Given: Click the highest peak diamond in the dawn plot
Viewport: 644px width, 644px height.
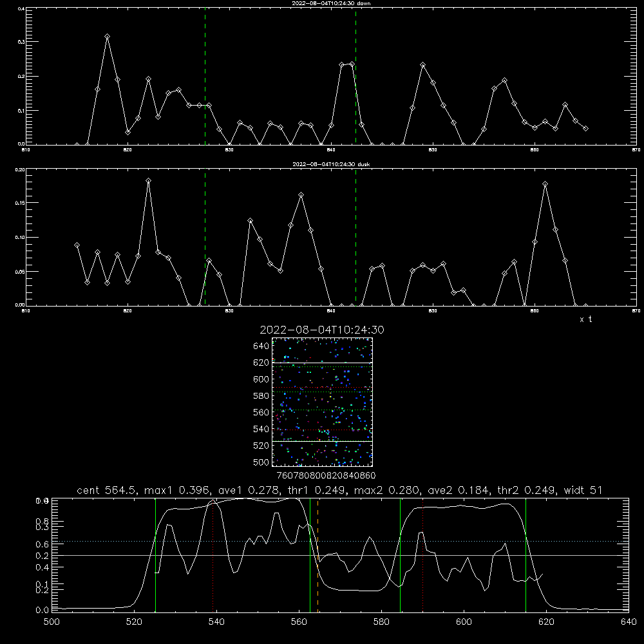Looking at the screenshot, I should (107, 37).
